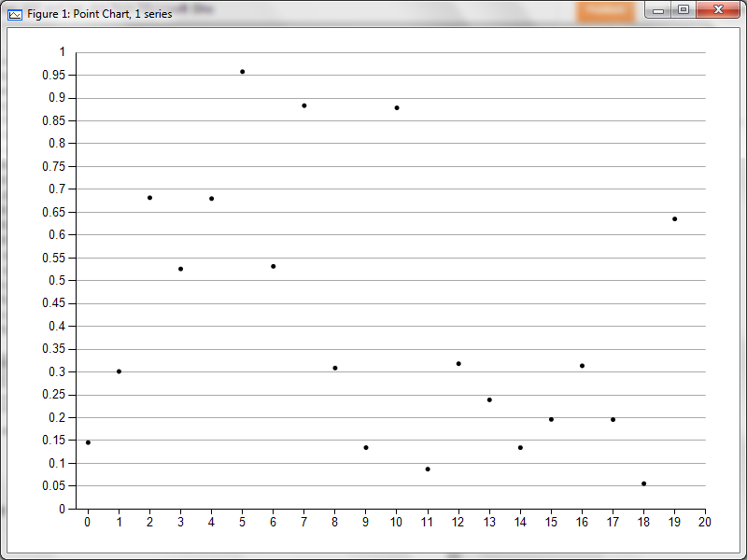This screenshot has width=747, height=560.
Task: Click the y-axis label '0.4'
Action: pos(57,326)
